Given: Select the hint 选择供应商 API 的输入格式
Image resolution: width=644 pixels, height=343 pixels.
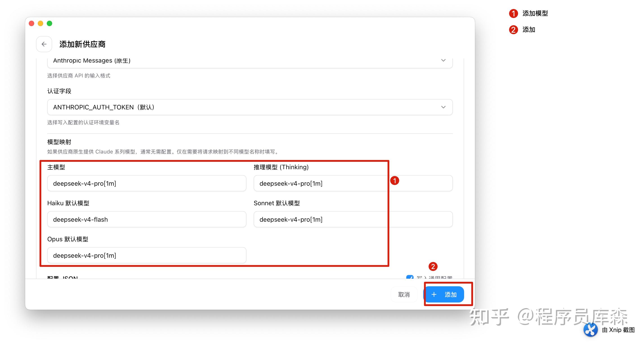Looking at the screenshot, I should (79, 76).
